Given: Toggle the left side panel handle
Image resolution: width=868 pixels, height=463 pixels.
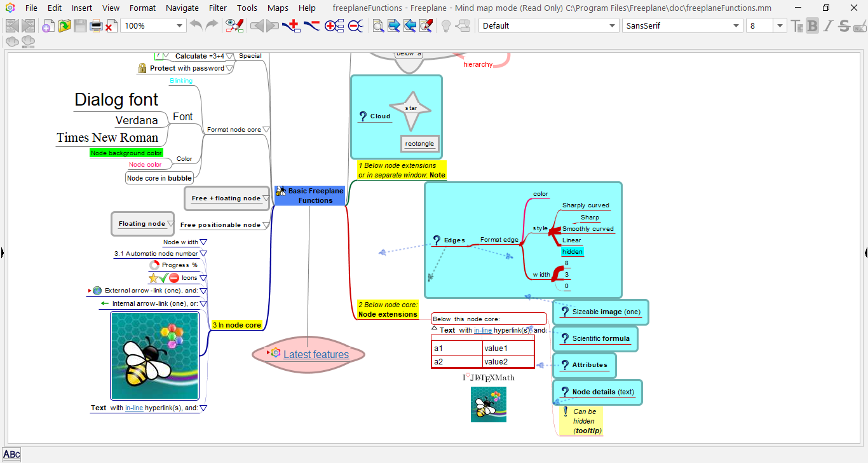Looking at the screenshot, I should click(x=2, y=252).
